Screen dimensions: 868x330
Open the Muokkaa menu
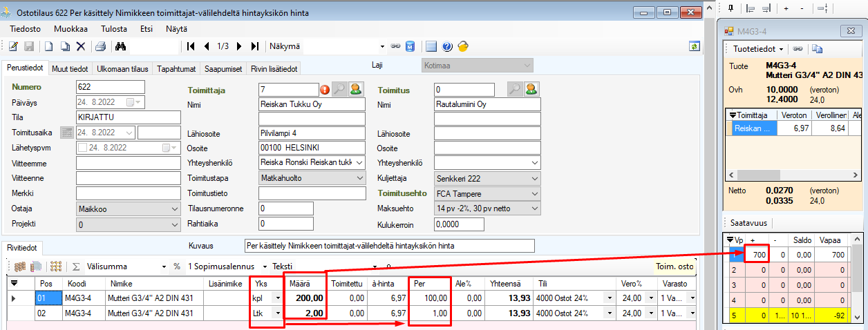coord(70,29)
